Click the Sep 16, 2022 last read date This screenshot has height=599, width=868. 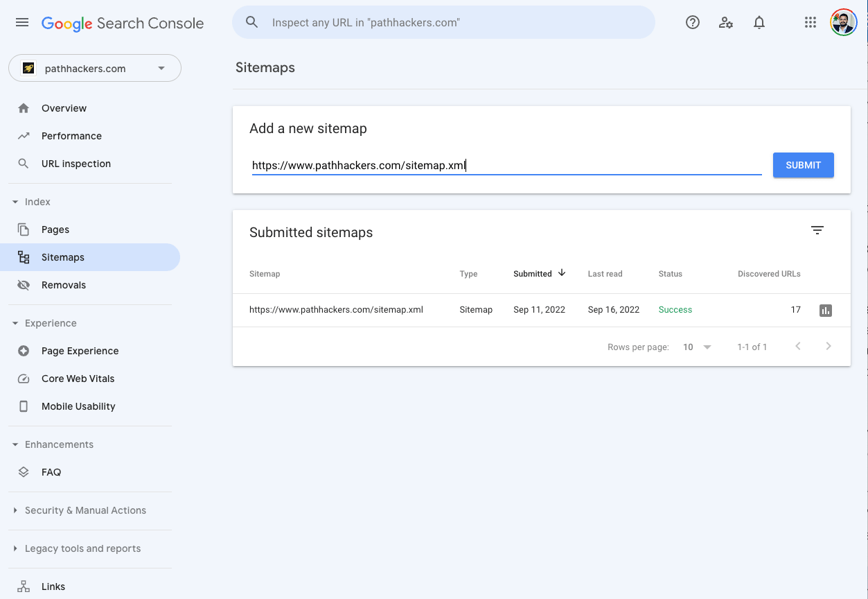coord(613,310)
